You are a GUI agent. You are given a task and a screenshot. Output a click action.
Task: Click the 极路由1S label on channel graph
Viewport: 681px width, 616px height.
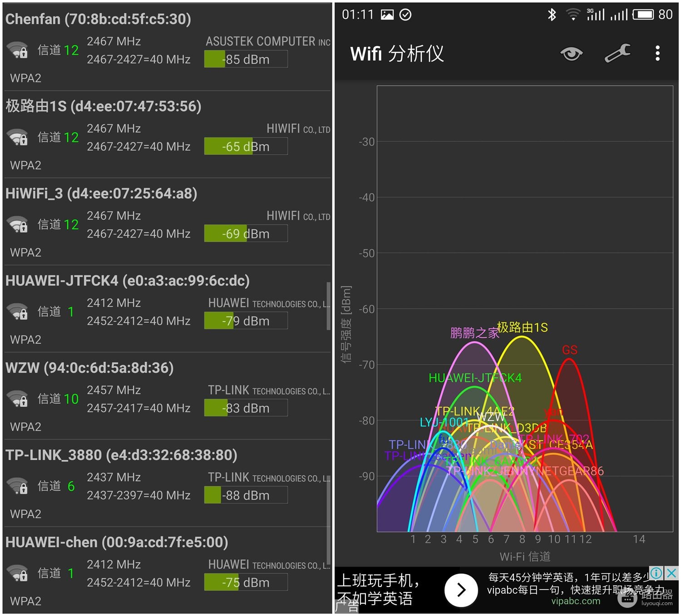pyautogui.click(x=523, y=327)
